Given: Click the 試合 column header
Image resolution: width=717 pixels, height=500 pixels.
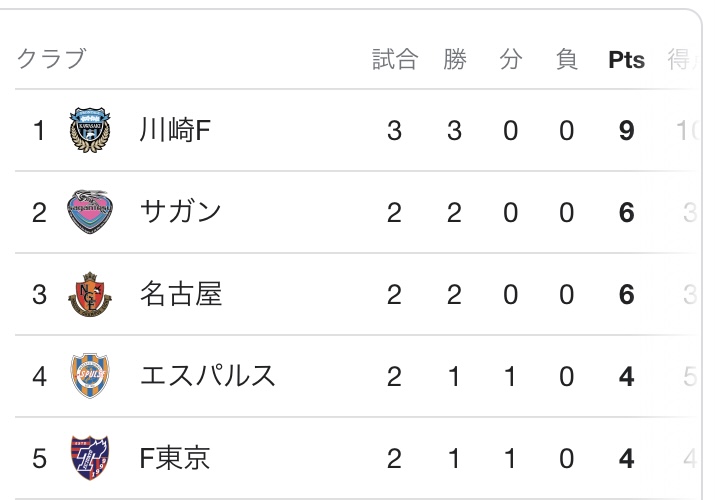Looking at the screenshot, I should pos(395,59).
